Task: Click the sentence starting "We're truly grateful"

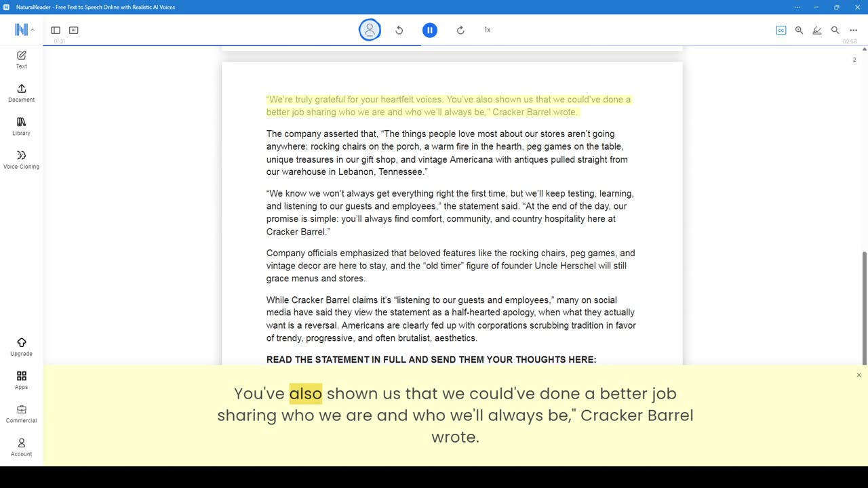Action: tap(448, 106)
